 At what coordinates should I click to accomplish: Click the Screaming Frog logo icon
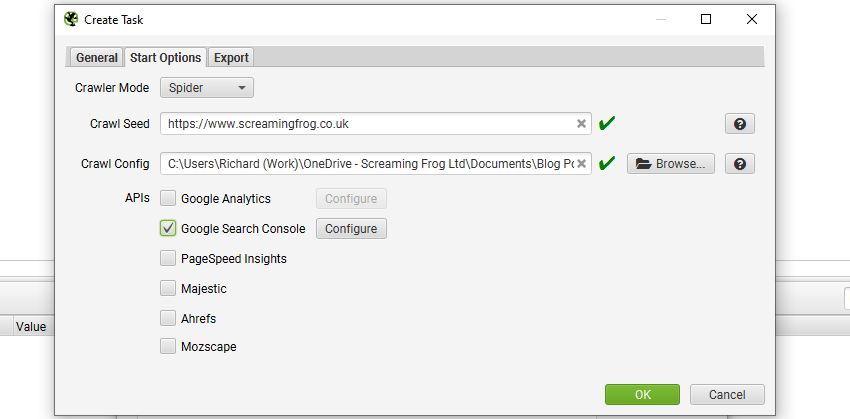[71, 20]
